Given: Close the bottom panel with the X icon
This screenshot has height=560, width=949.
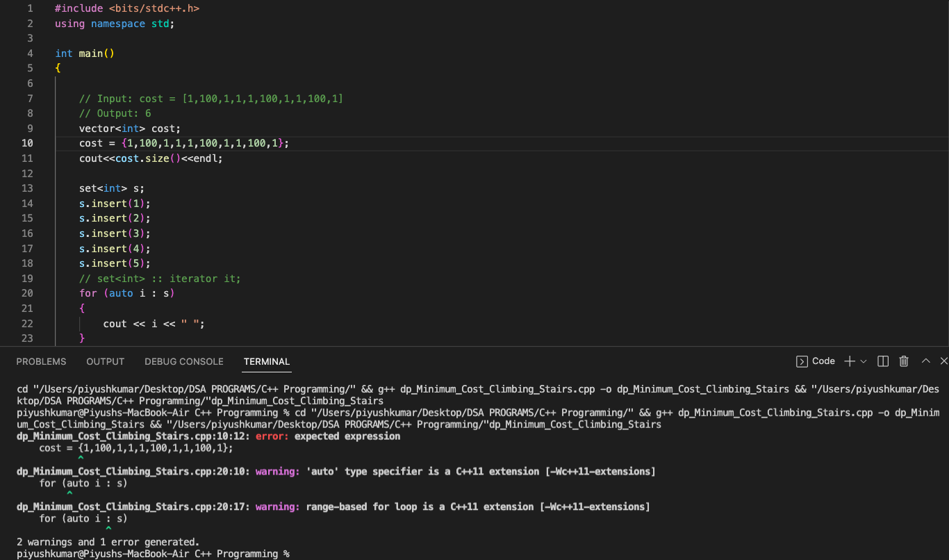Looking at the screenshot, I should tap(943, 361).
